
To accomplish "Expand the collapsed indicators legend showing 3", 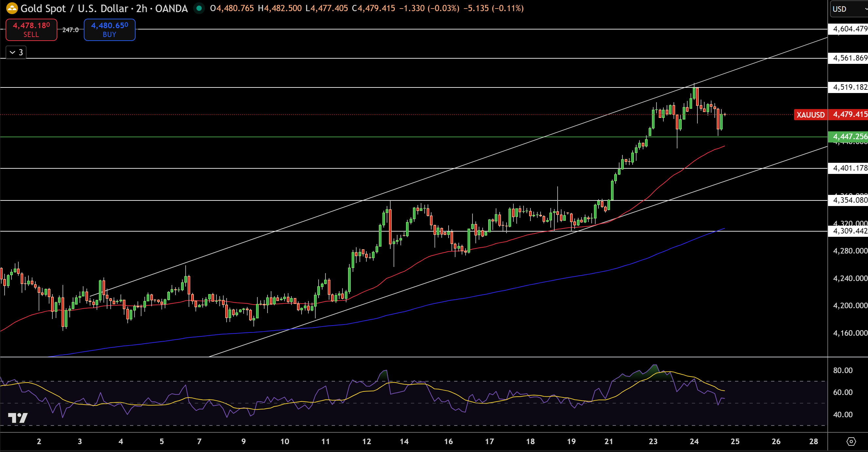I will (x=16, y=52).
